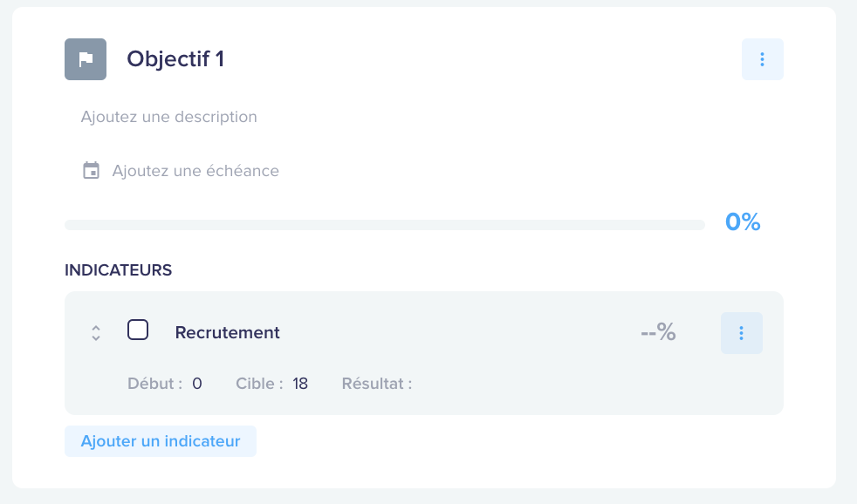This screenshot has height=504, width=857.
Task: Edit the Début value 0
Action: [196, 384]
